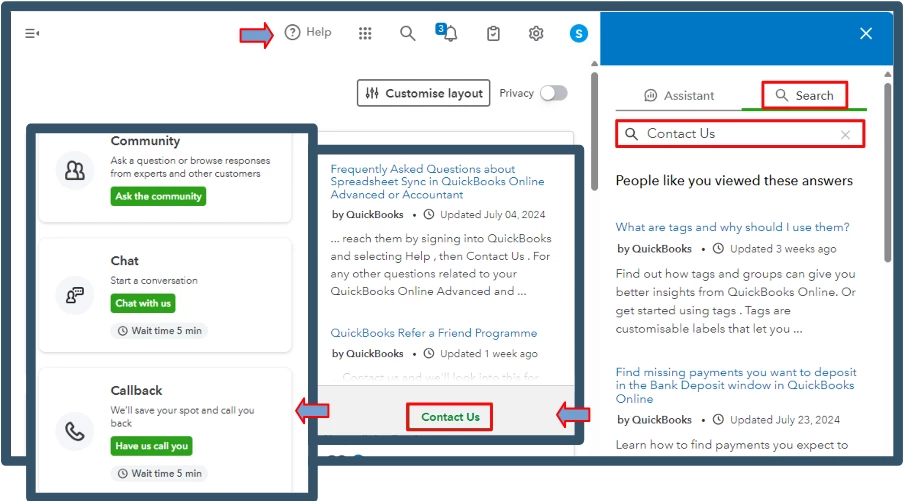Click Chat's Wait time 5 min label
Image resolution: width=904 pixels, height=501 pixels.
(160, 331)
